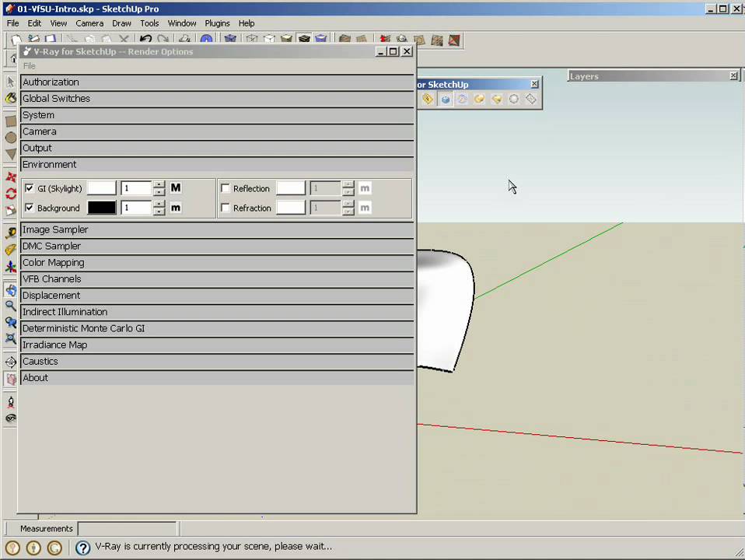Collapse the Environment rollout
This screenshot has height=560, width=745.
[217, 164]
